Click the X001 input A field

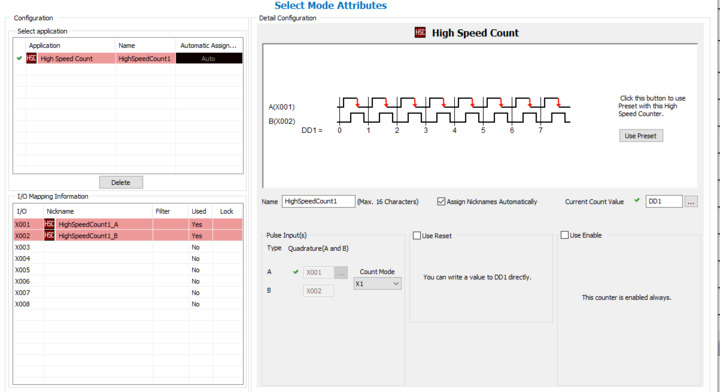[x=318, y=273]
